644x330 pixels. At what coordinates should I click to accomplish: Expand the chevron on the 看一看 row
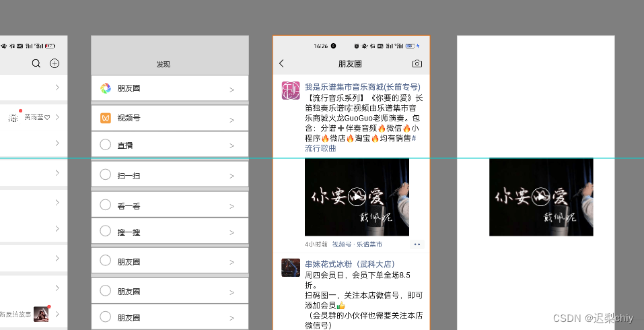click(232, 206)
